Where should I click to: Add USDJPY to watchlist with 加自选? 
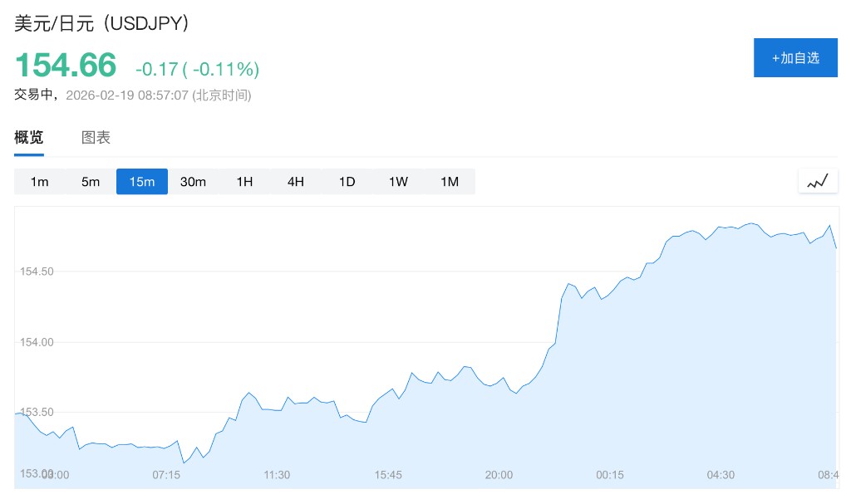click(x=795, y=58)
